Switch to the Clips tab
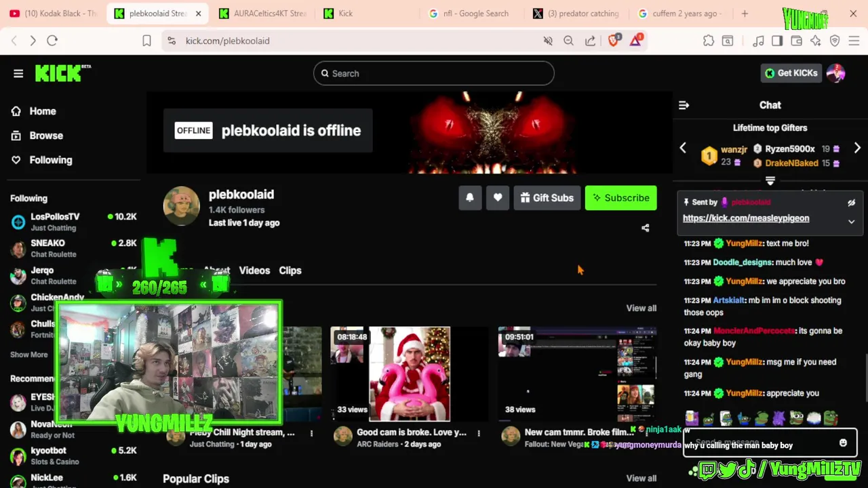This screenshot has height=488, width=868. (290, 270)
